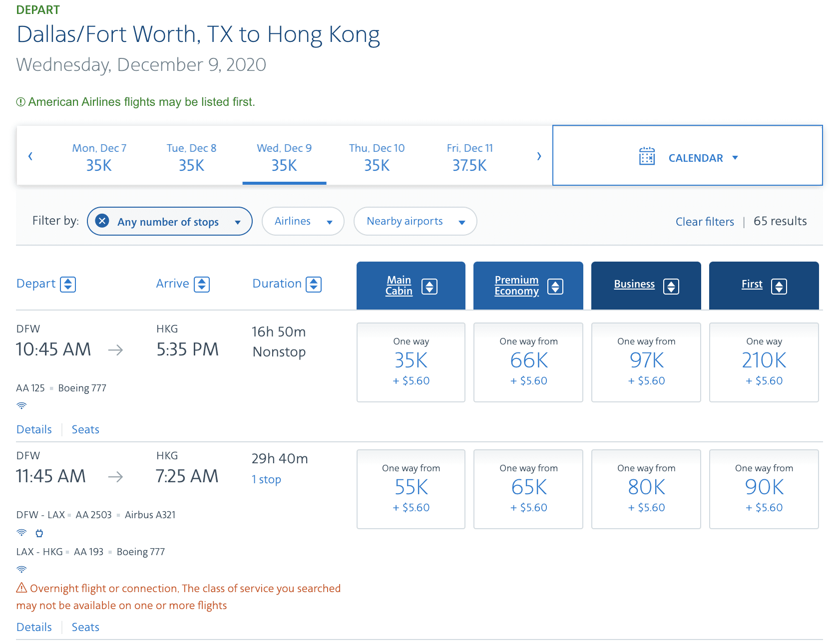This screenshot has height=644, width=840.
Task: Click the sort icon next to Depart
Action: (68, 284)
